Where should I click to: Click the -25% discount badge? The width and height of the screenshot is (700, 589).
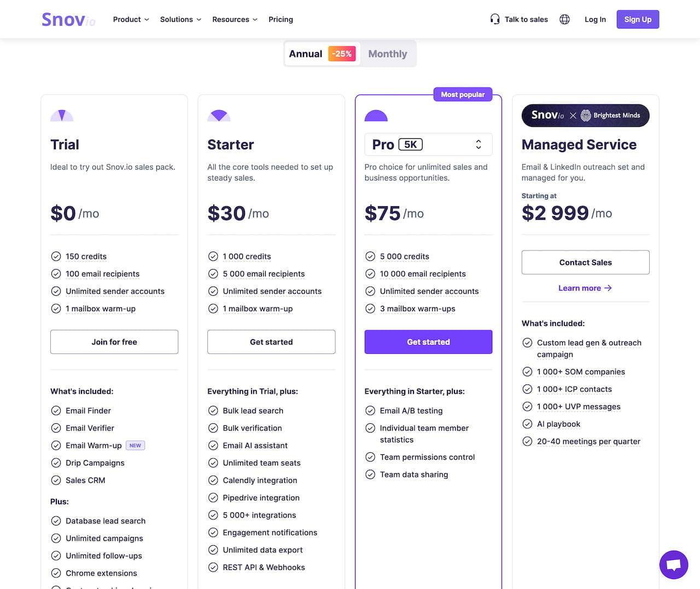click(342, 54)
